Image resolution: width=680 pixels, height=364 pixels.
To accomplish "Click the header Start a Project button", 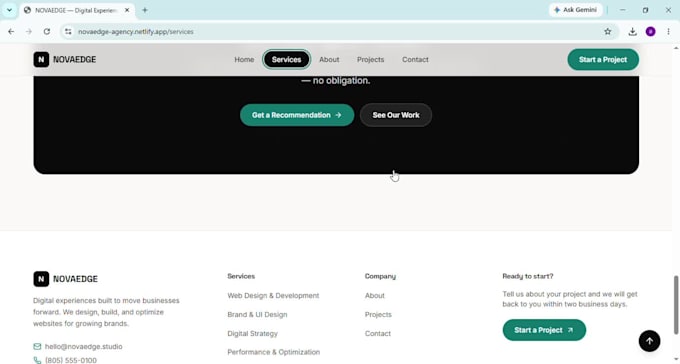I will 603,59.
